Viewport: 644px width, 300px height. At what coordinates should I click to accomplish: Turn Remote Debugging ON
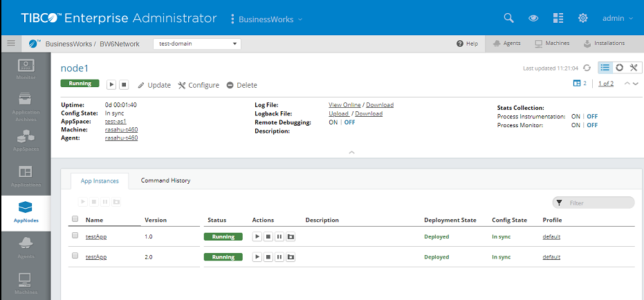click(x=333, y=122)
